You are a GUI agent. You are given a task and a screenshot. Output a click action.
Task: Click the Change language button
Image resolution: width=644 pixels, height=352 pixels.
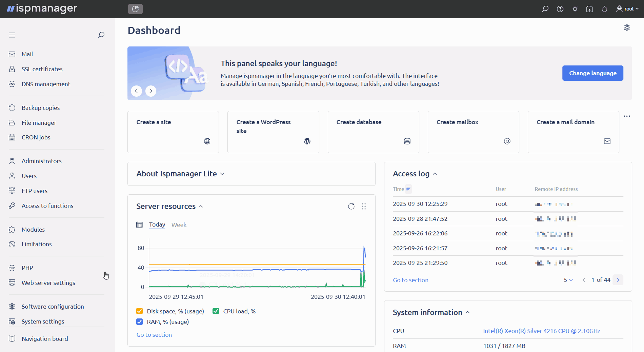click(x=592, y=73)
